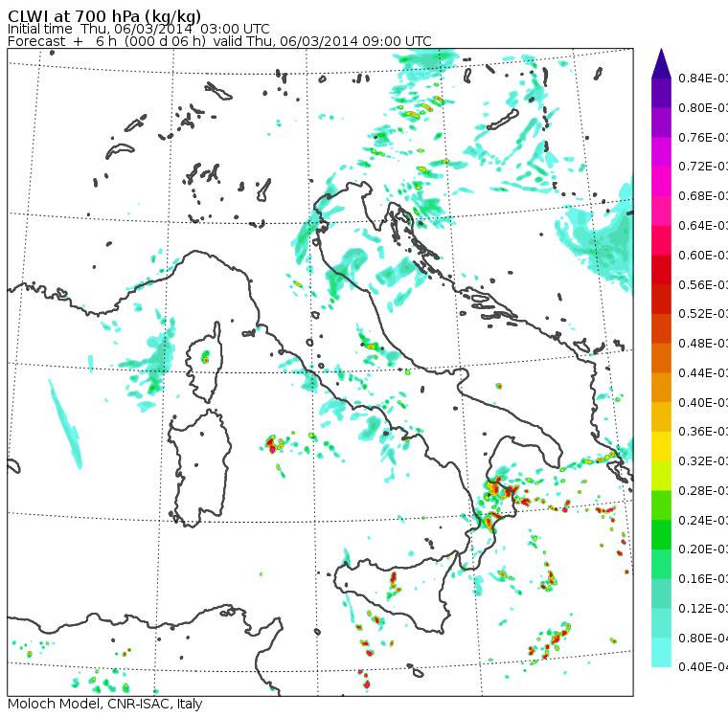Pick the yellow band between 0.32E-03 and 0.36E-03
Viewport: 728px width, 717px height.
click(x=661, y=446)
